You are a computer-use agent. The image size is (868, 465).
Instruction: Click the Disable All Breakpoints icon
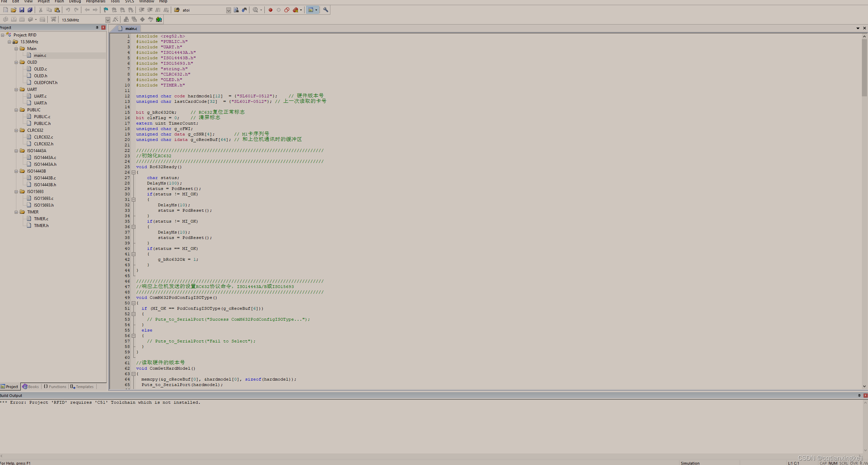point(287,10)
